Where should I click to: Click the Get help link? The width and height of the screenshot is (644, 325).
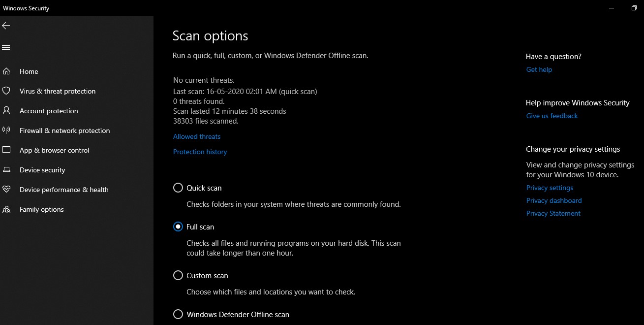click(x=539, y=69)
